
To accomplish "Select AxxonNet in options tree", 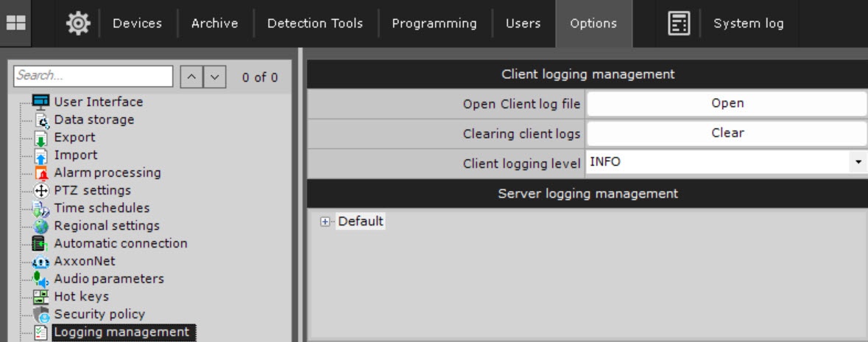I will point(84,261).
